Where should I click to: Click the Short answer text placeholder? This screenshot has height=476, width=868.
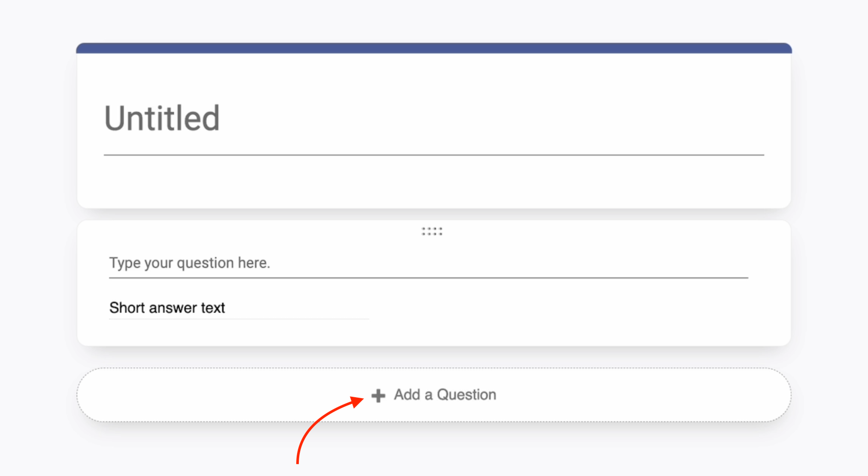(x=167, y=308)
